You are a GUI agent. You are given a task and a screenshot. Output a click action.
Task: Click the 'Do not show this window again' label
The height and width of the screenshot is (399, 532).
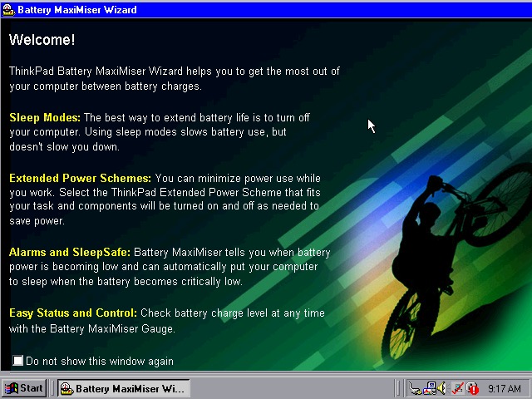point(100,362)
